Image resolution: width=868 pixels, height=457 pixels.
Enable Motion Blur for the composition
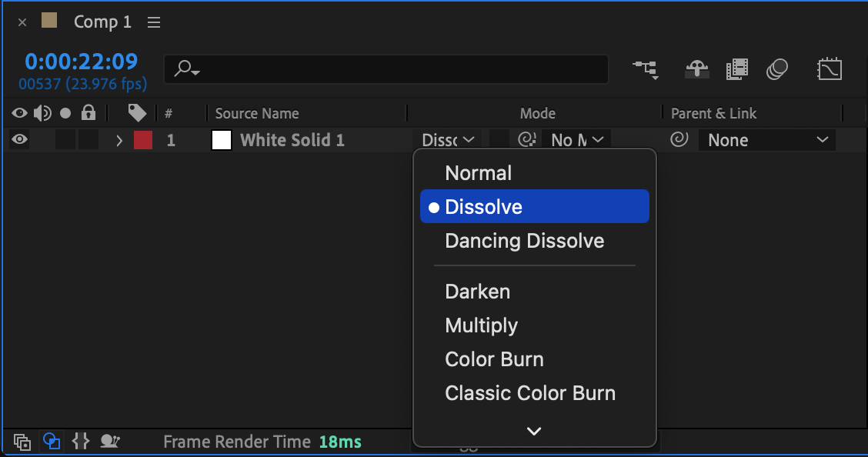click(x=777, y=70)
